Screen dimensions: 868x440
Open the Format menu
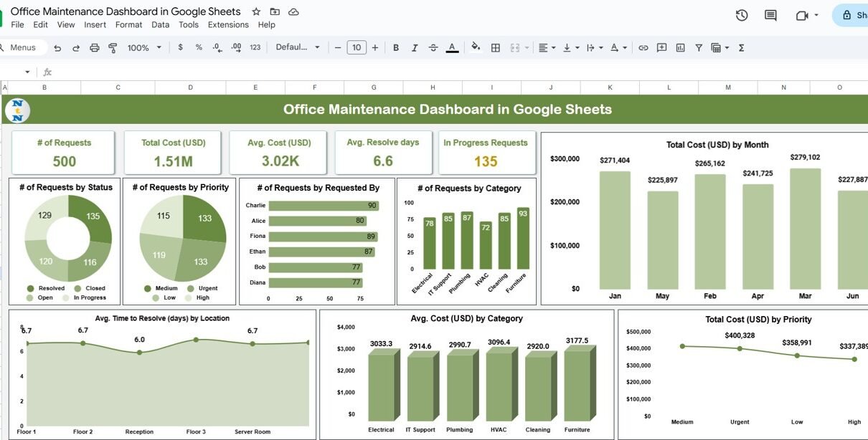coord(129,25)
